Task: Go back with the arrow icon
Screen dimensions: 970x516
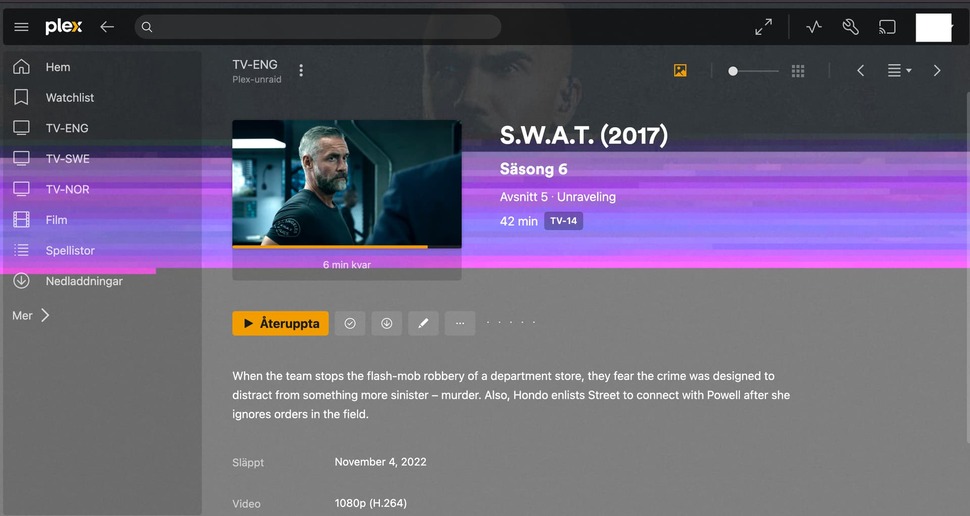Action: pyautogui.click(x=107, y=27)
